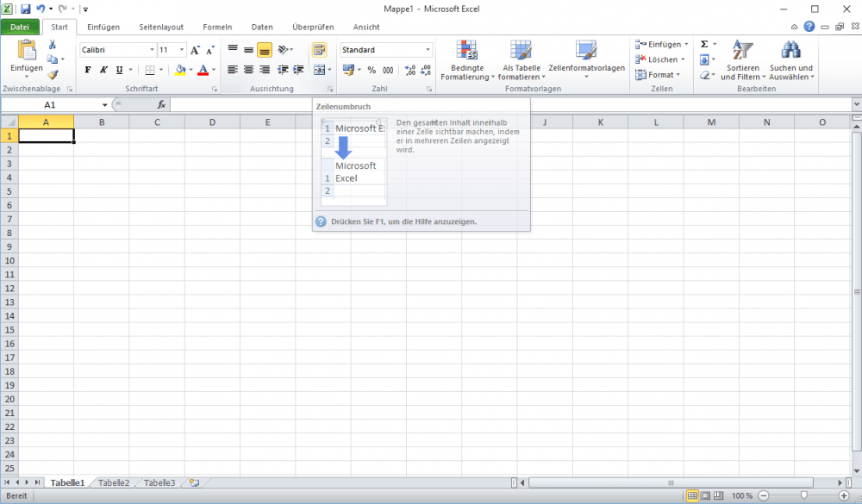The height and width of the screenshot is (504, 862).
Task: Toggle top vertical alignment
Action: point(233,50)
